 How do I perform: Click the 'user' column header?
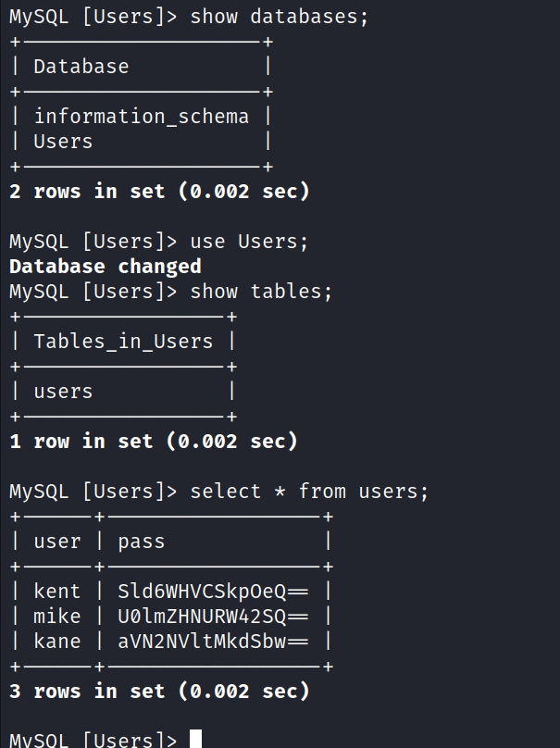click(x=57, y=542)
